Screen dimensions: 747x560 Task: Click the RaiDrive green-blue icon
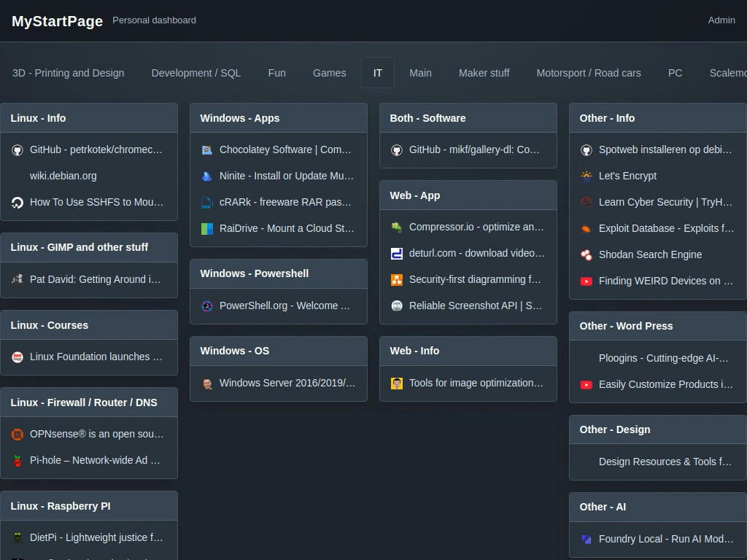point(206,228)
